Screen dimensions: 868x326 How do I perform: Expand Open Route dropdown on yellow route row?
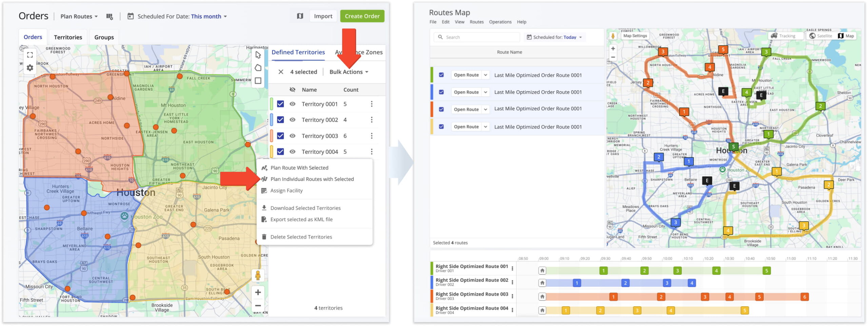[486, 127]
